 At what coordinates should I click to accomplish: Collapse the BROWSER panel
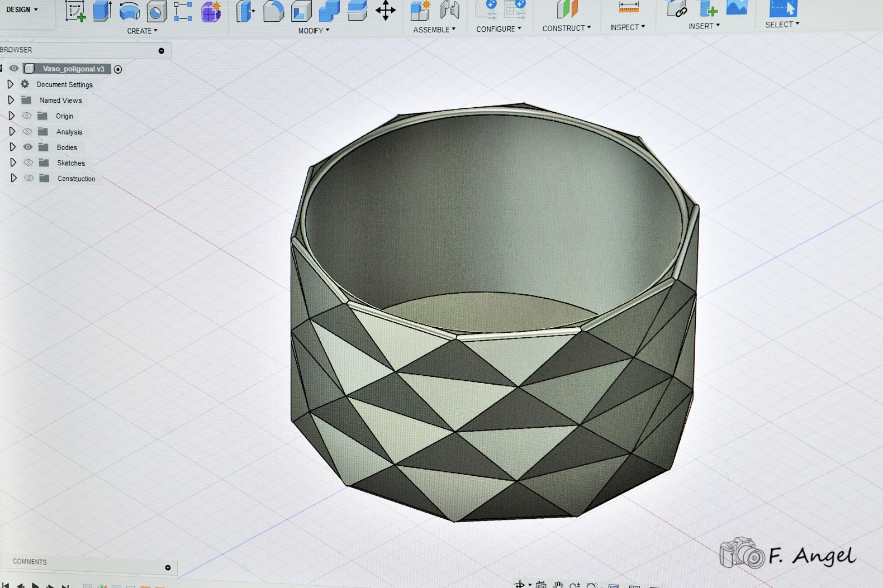[x=162, y=51]
